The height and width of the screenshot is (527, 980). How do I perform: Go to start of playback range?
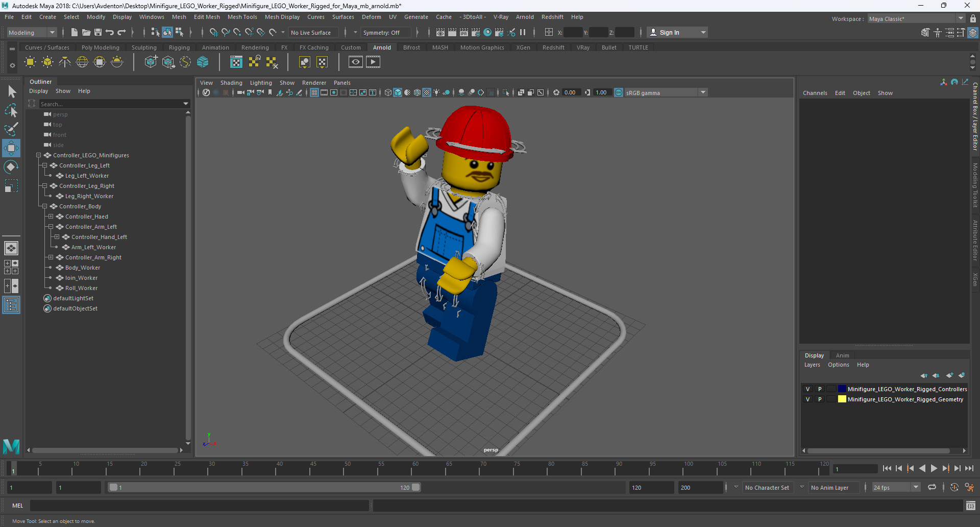pos(887,468)
